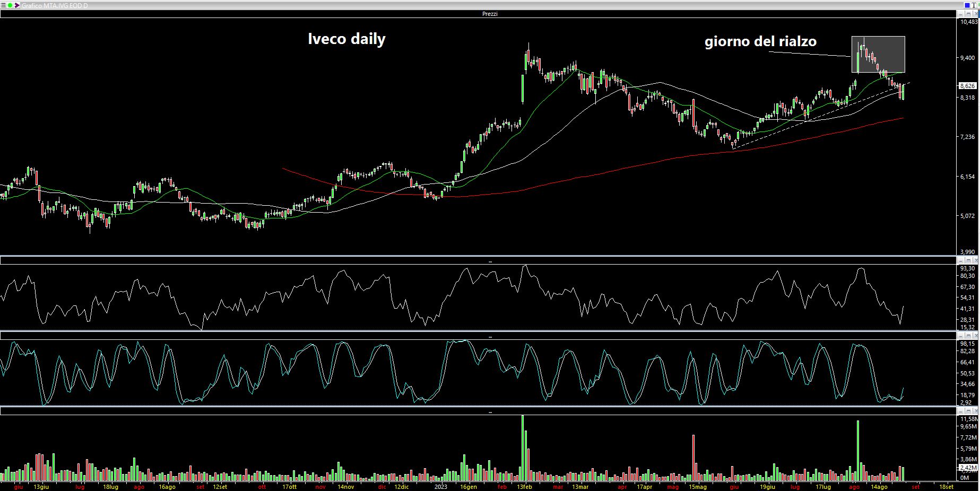Image resolution: width=980 pixels, height=491 pixels.
Task: Click the 14ago date on time axis
Action: [x=879, y=487]
